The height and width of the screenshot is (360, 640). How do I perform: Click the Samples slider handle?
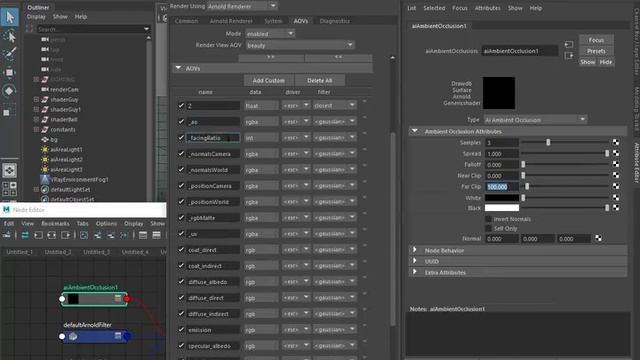[x=548, y=142]
